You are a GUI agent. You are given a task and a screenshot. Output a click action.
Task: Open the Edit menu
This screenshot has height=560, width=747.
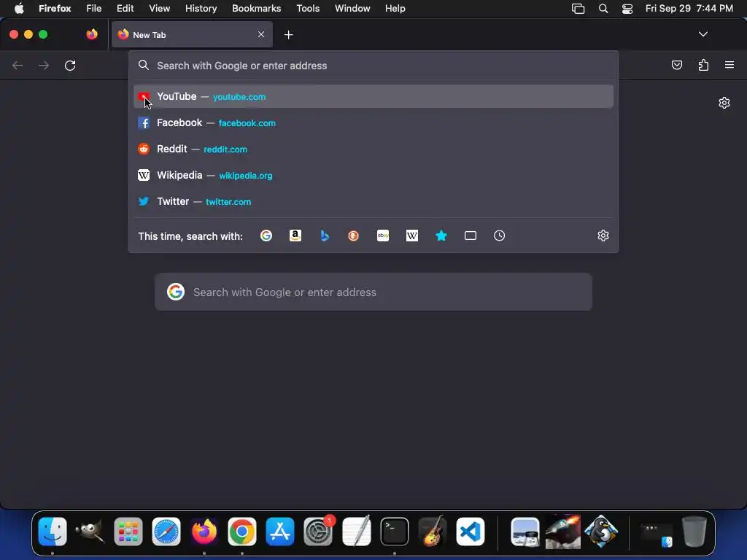click(x=125, y=9)
